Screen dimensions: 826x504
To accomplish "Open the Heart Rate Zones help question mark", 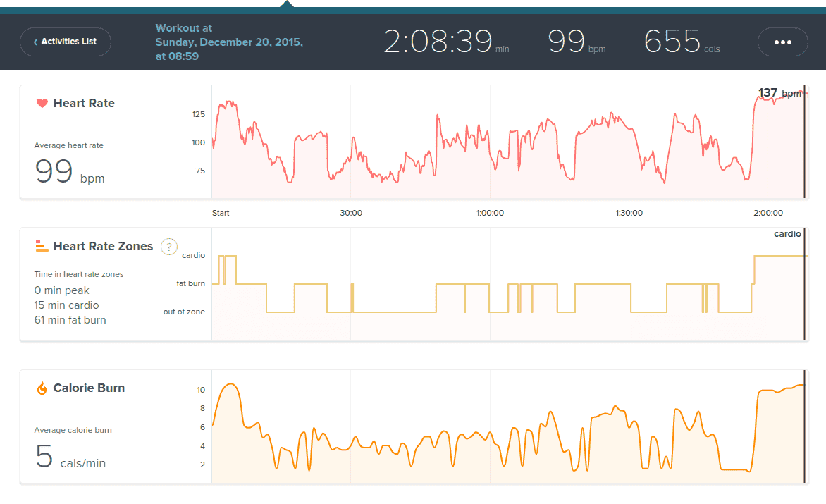I will pyautogui.click(x=169, y=247).
